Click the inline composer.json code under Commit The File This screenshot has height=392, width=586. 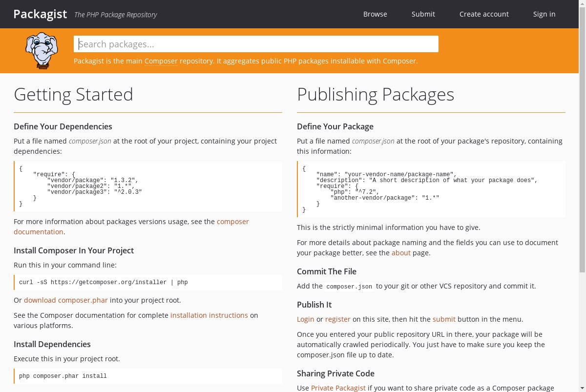pyautogui.click(x=349, y=287)
